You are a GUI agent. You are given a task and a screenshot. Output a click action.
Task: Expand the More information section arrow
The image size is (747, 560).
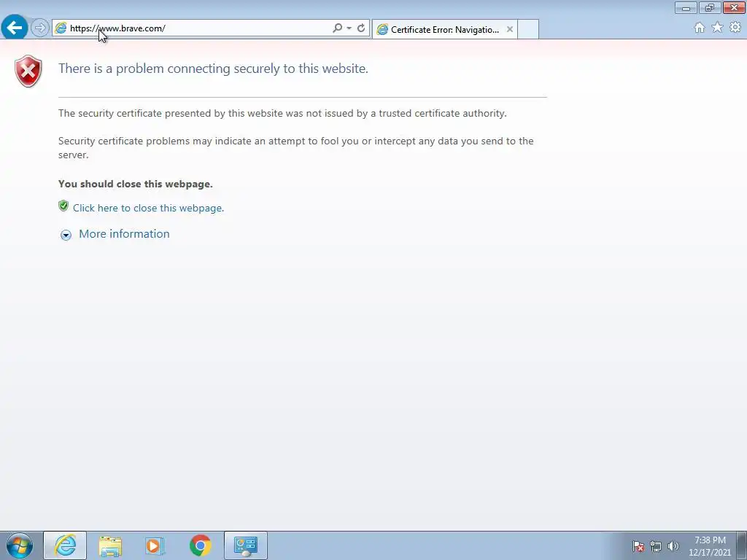[x=66, y=235]
